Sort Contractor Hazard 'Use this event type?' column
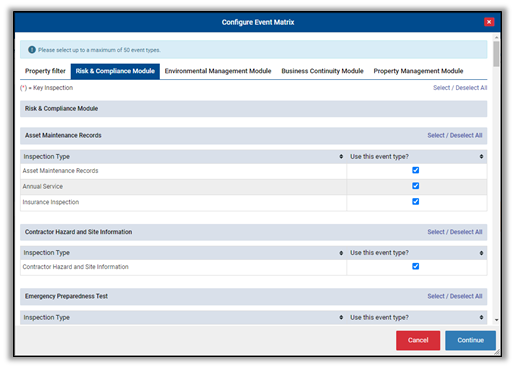This screenshot has width=516, height=368. (x=481, y=253)
